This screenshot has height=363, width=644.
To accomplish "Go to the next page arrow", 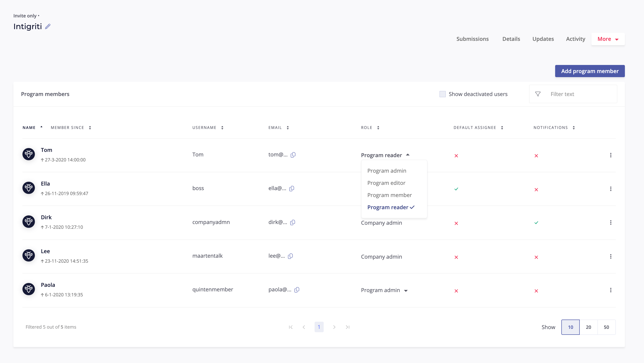I will click(x=334, y=327).
